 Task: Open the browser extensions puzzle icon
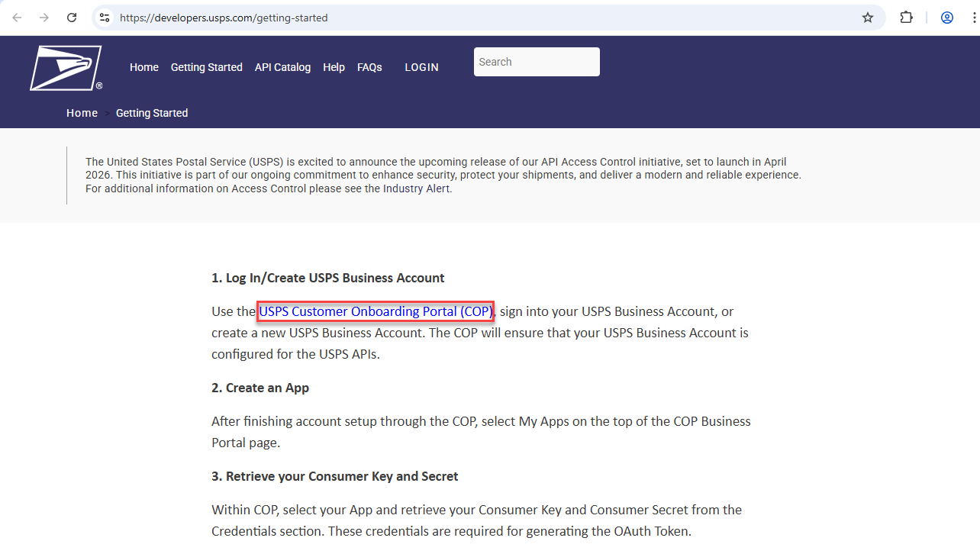point(906,17)
